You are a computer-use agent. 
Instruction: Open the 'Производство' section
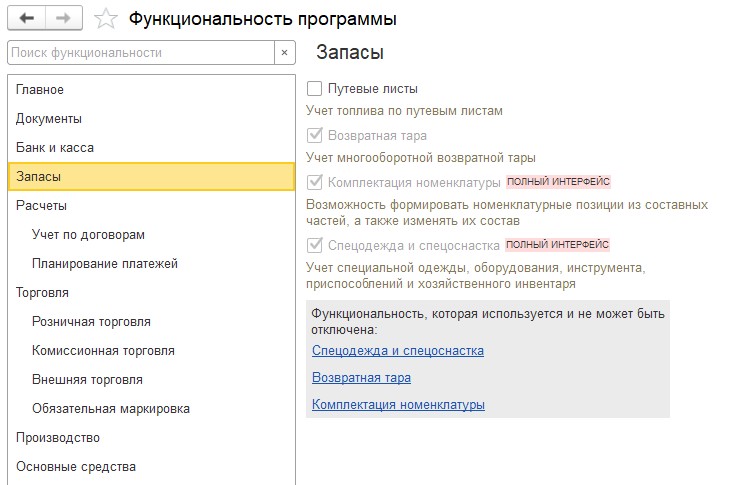coord(152,438)
